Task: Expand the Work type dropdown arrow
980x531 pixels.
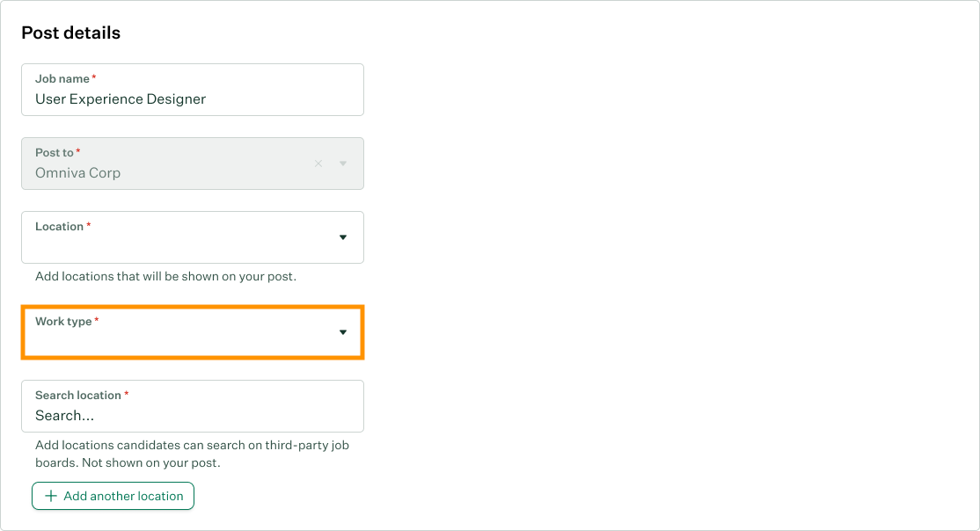Action: pos(343,332)
